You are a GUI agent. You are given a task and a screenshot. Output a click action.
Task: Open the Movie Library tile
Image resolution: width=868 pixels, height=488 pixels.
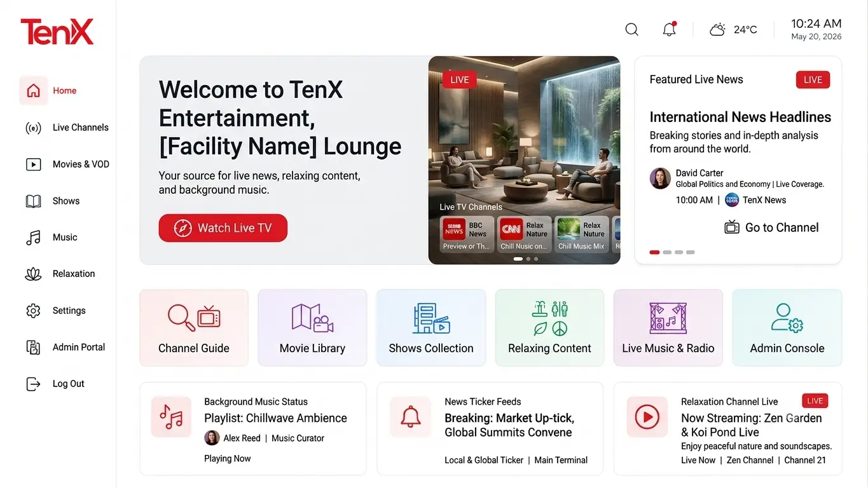[312, 328]
